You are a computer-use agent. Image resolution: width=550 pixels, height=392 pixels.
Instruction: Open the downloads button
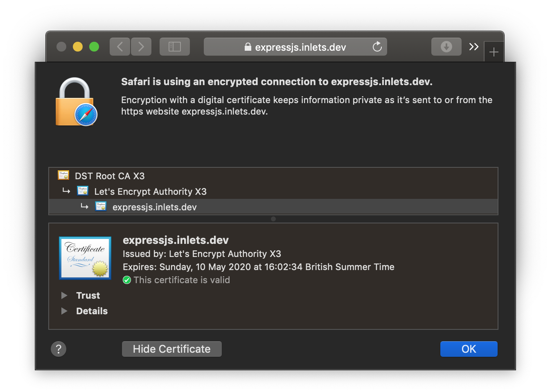pyautogui.click(x=446, y=47)
